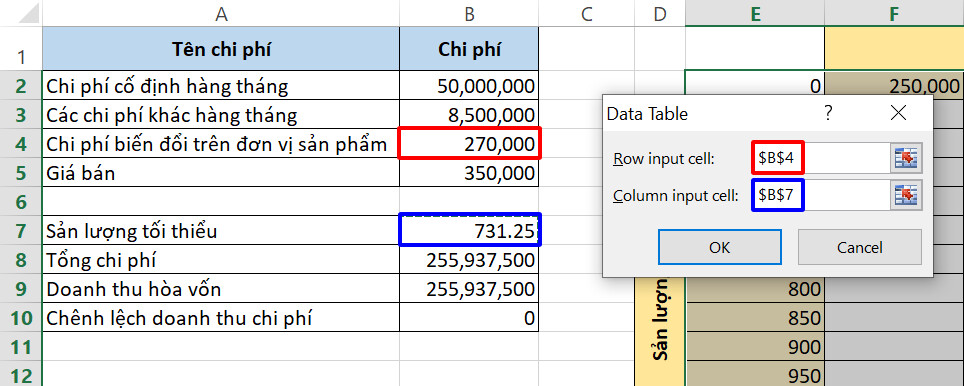Select the cell with value 270,000
Image resolution: width=964 pixels, height=386 pixels.
(469, 143)
